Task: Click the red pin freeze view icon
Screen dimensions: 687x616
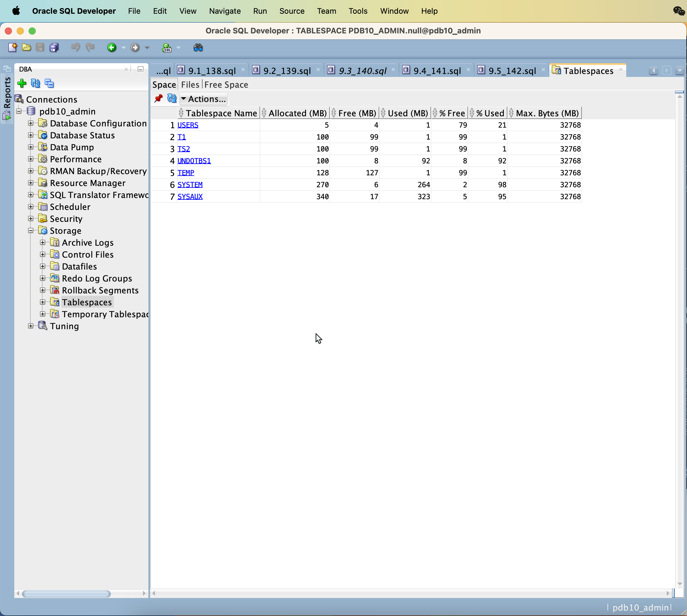Action: 158,98
